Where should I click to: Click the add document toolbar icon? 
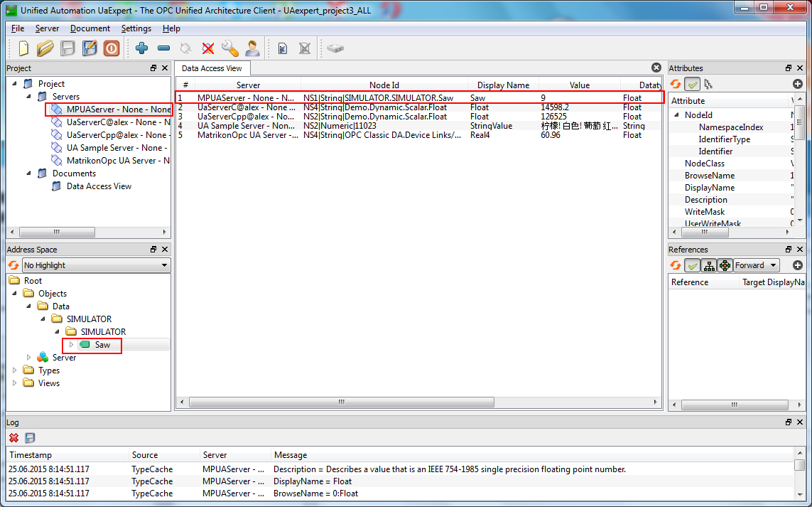coord(283,49)
